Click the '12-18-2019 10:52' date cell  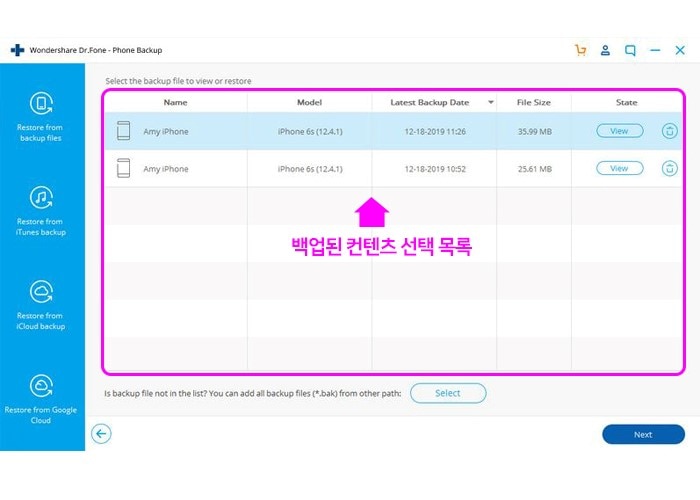(435, 169)
